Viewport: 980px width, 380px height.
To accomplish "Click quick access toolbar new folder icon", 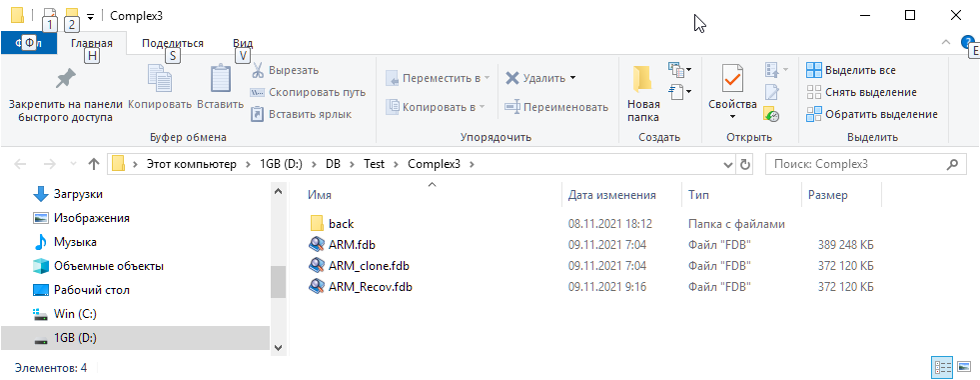I will click(x=72, y=15).
